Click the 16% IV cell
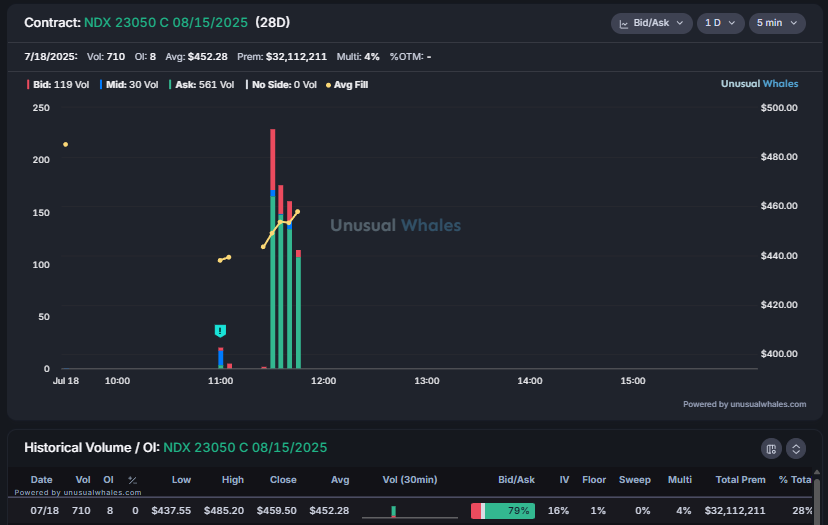828x525 pixels. [558, 511]
